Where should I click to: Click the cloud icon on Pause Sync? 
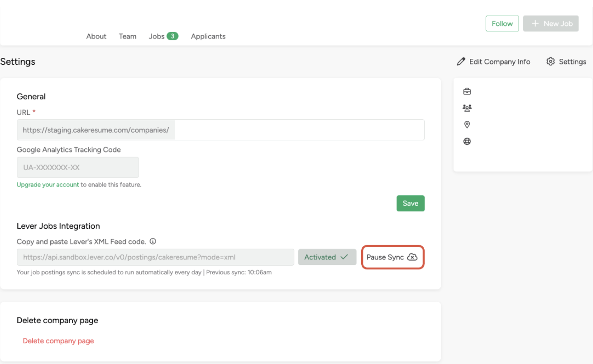(x=412, y=257)
